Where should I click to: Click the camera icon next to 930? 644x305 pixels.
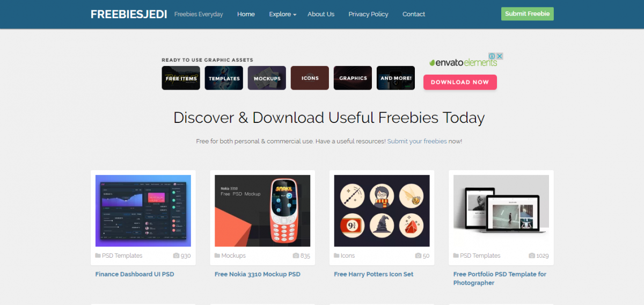[176, 256]
